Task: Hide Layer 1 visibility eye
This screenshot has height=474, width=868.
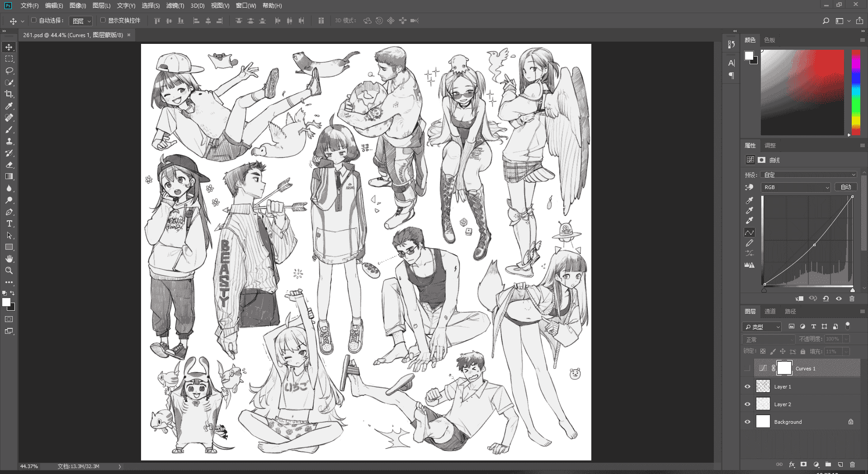Action: (747, 387)
